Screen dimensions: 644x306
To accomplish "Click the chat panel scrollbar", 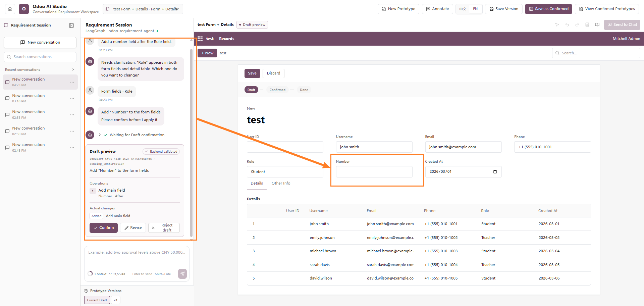I will point(191,143).
